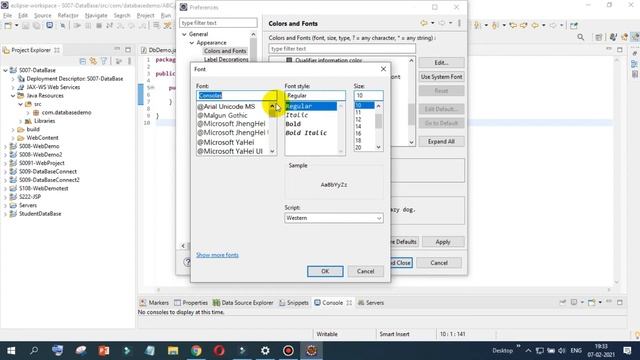Viewport: 640px width, 360px height.
Task: Expand the Libraries node
Action: [20, 121]
